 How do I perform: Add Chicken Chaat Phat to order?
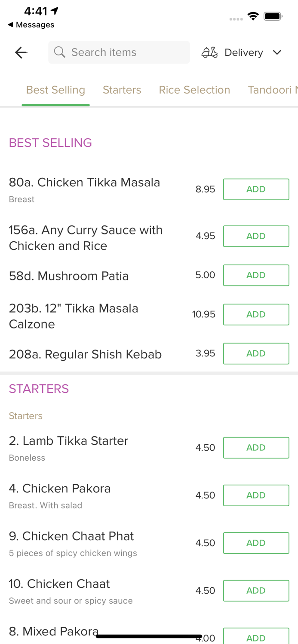point(256,543)
